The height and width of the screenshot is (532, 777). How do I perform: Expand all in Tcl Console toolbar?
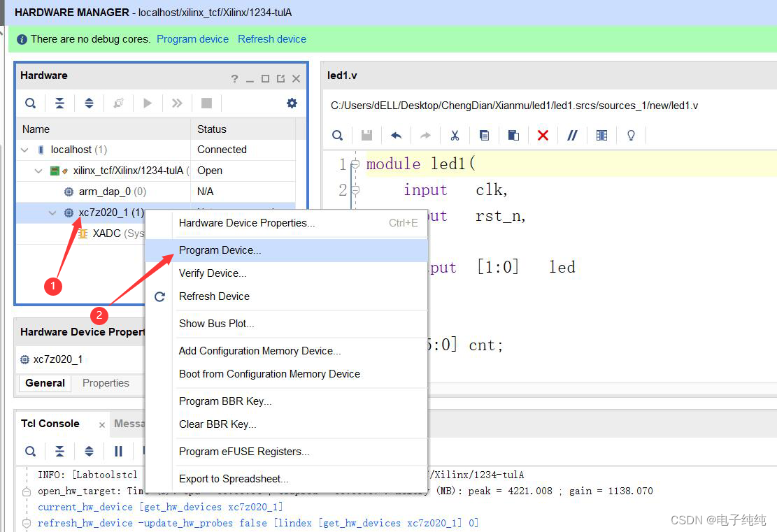click(90, 451)
